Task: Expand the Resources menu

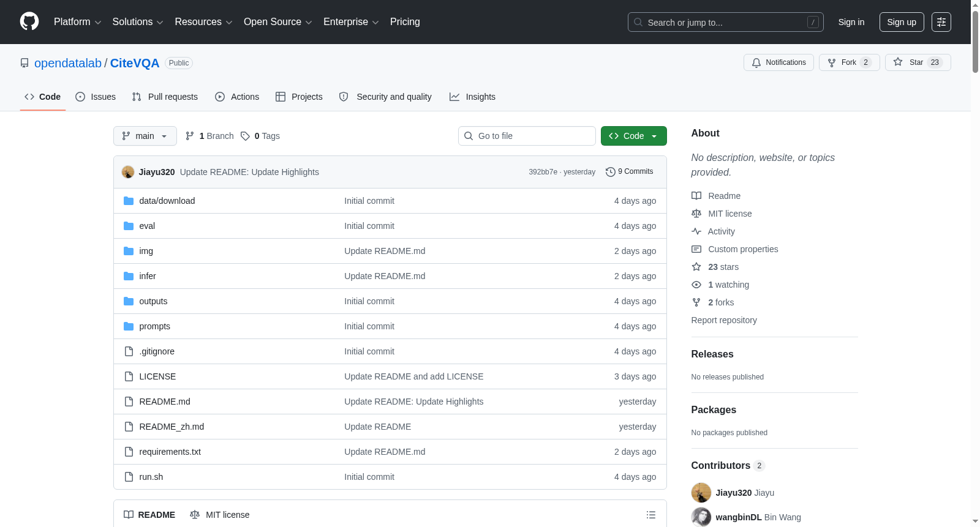Action: coord(203,22)
